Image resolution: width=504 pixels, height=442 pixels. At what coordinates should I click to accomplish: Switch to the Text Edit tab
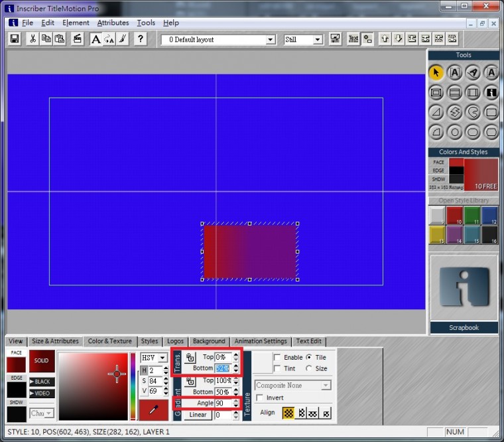coord(308,341)
